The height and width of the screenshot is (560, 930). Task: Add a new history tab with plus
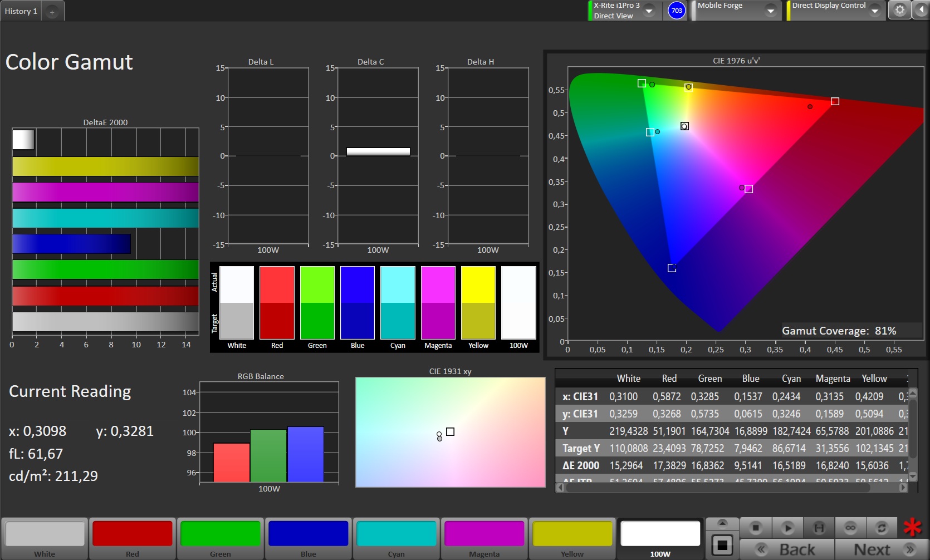click(52, 12)
